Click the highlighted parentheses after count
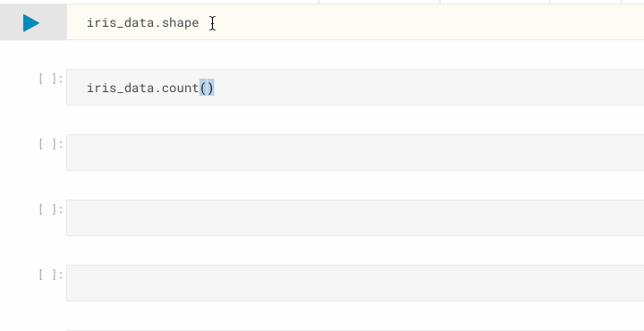 207,89
